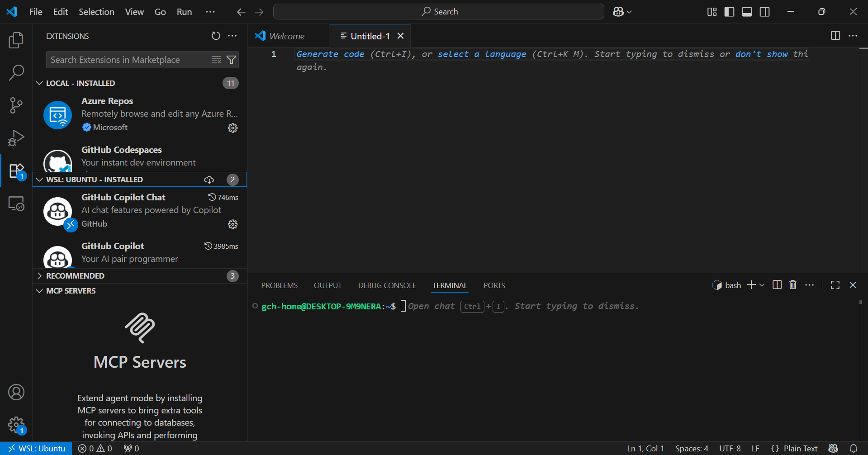Image resolution: width=868 pixels, height=455 pixels.
Task: Click the select a language link
Action: point(482,54)
